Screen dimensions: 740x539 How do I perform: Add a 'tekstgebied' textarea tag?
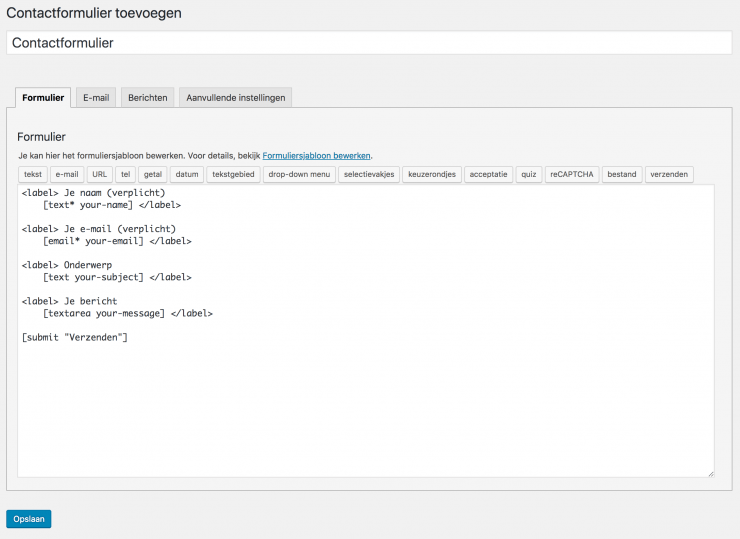[234, 174]
